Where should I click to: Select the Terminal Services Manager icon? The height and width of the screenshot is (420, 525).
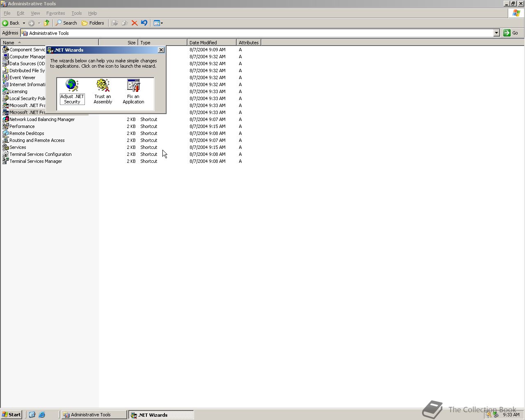(6, 161)
